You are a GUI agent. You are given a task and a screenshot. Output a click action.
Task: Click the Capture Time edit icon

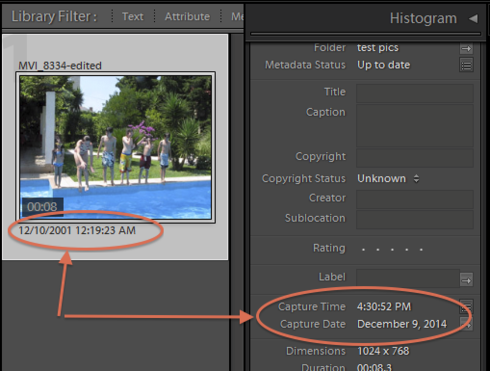click(467, 306)
